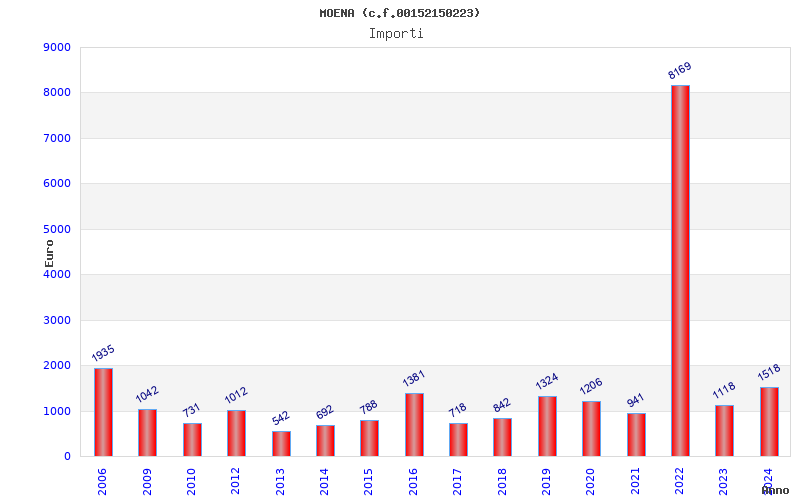Screen dimensions: 800x500
Task: Click the 6000 y-axis tick label
Action: coord(57,184)
